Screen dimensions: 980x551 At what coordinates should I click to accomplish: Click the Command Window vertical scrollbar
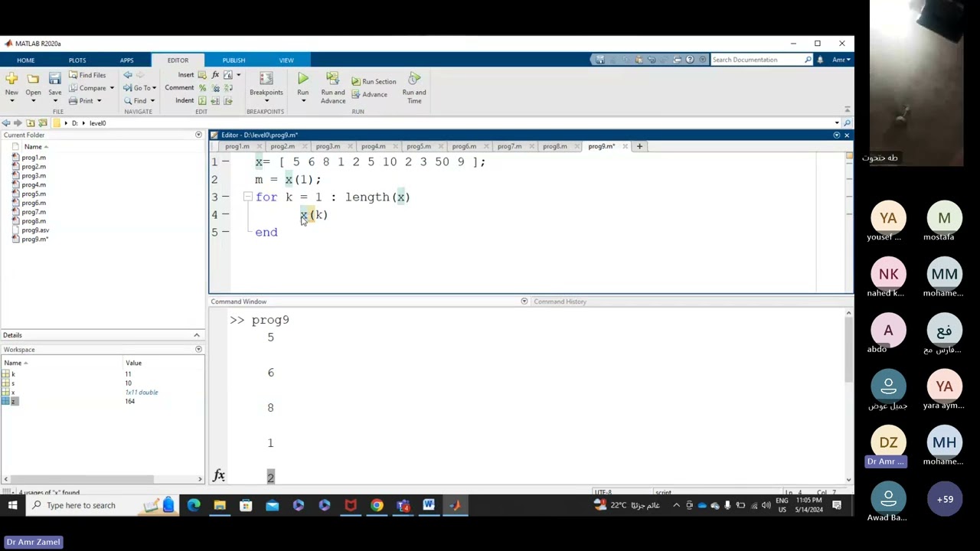click(x=848, y=395)
